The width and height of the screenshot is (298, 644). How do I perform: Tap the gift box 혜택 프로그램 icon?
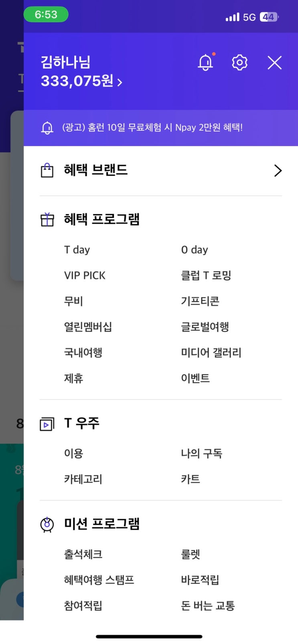47,220
